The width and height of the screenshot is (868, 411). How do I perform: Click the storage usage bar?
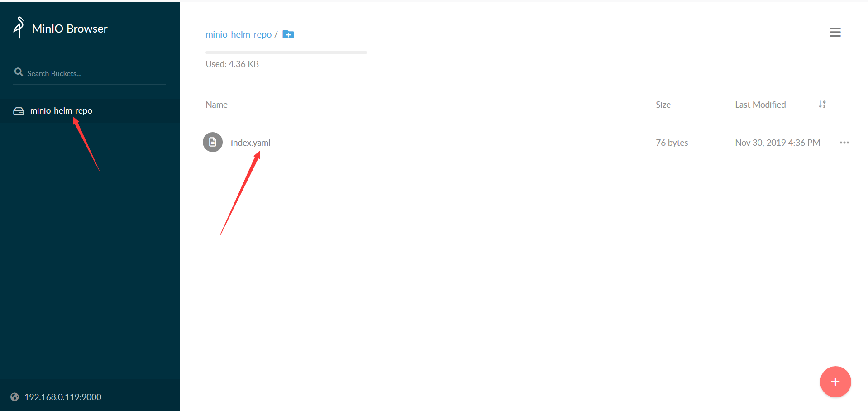tap(286, 53)
